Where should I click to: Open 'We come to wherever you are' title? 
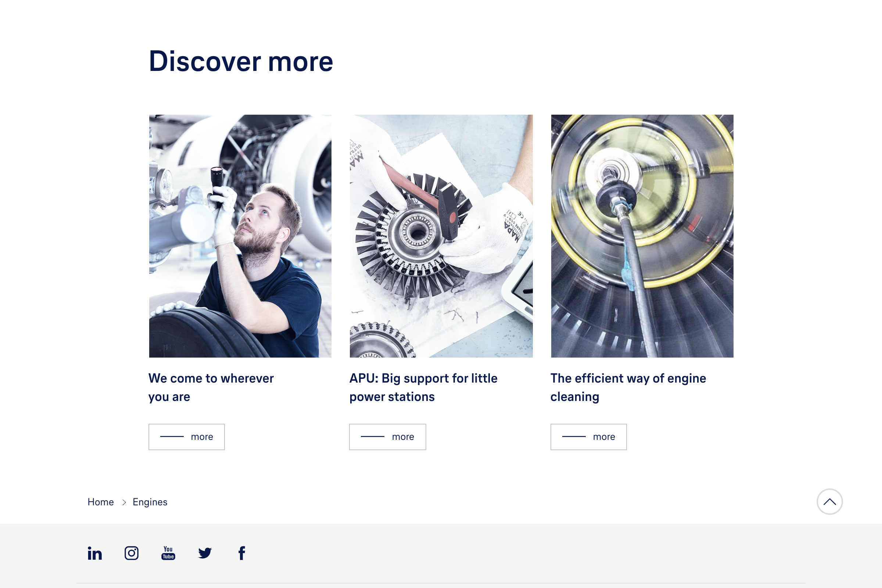pos(211,387)
